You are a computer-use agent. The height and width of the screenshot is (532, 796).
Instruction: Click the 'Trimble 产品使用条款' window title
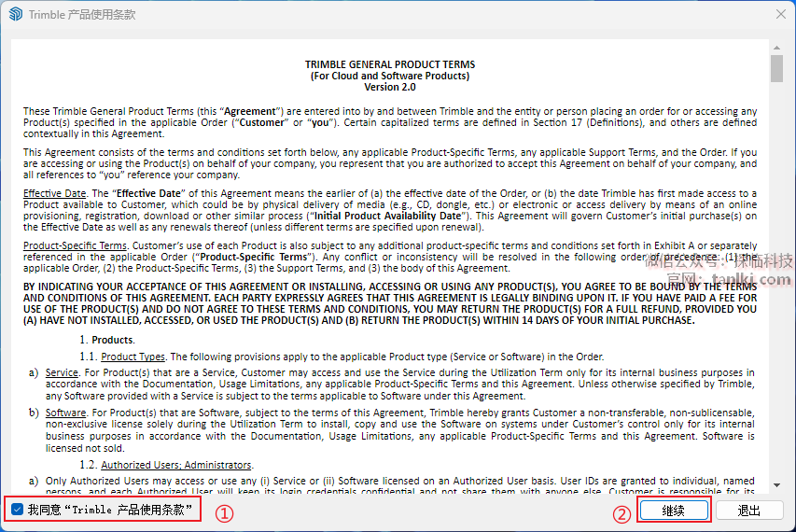pyautogui.click(x=82, y=15)
